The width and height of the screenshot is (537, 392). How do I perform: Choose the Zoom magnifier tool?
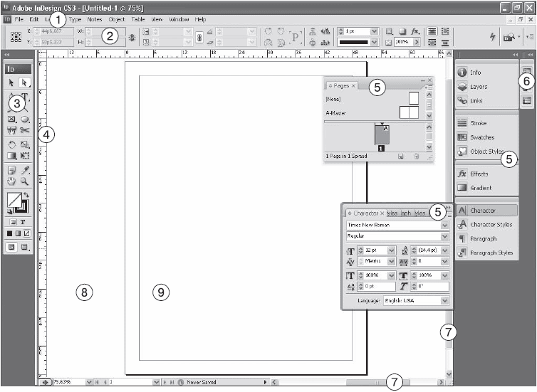25,181
